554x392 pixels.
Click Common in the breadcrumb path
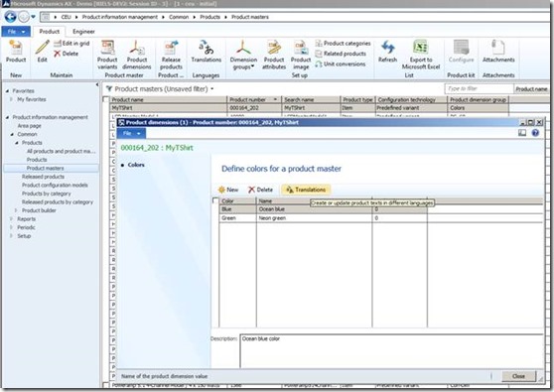click(179, 17)
